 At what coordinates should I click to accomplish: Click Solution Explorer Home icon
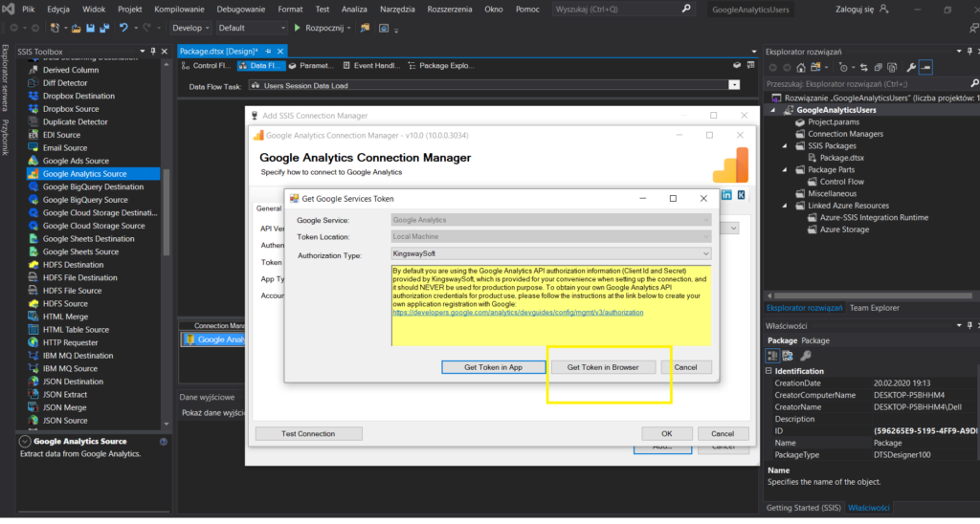(801, 68)
